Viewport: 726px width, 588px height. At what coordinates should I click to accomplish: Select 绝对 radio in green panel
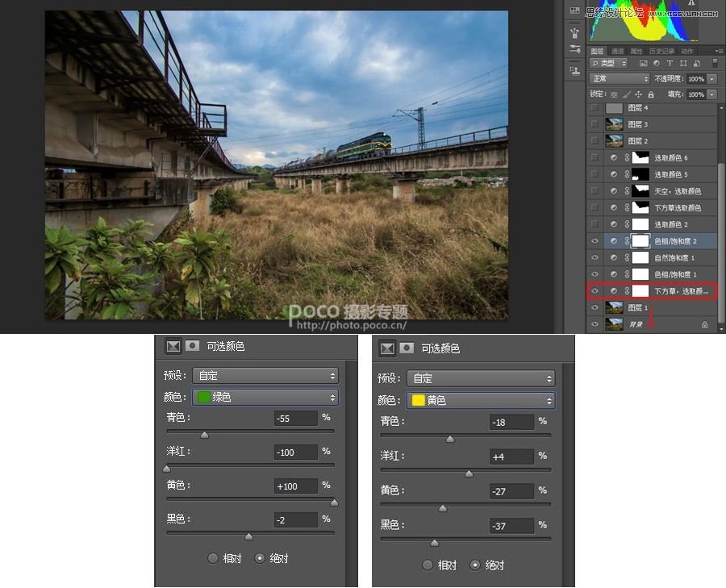click(x=260, y=558)
